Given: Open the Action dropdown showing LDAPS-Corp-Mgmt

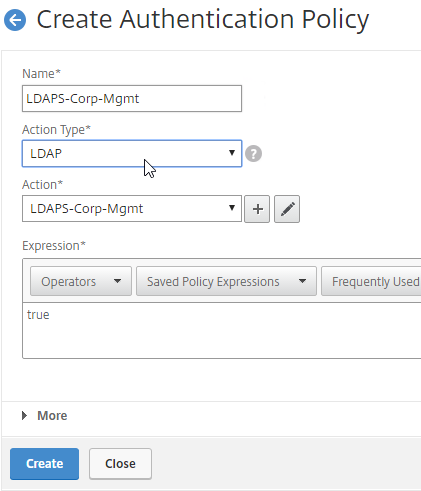Looking at the screenshot, I should point(132,209).
